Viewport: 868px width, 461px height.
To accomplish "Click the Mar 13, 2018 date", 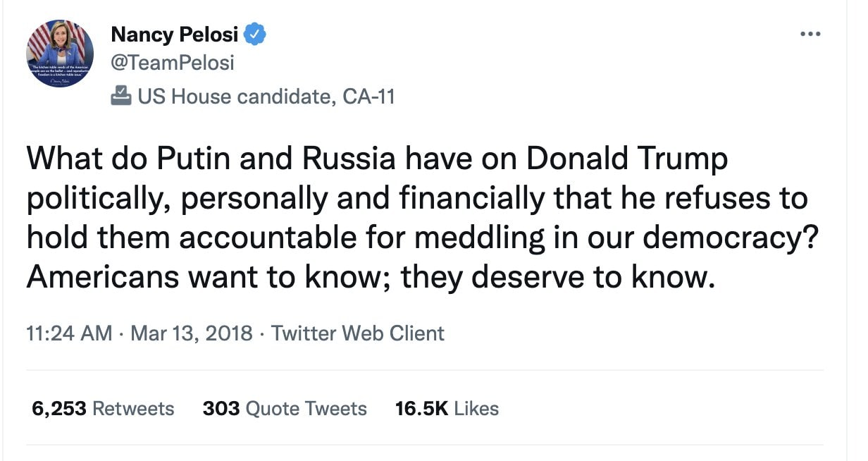I will point(192,333).
